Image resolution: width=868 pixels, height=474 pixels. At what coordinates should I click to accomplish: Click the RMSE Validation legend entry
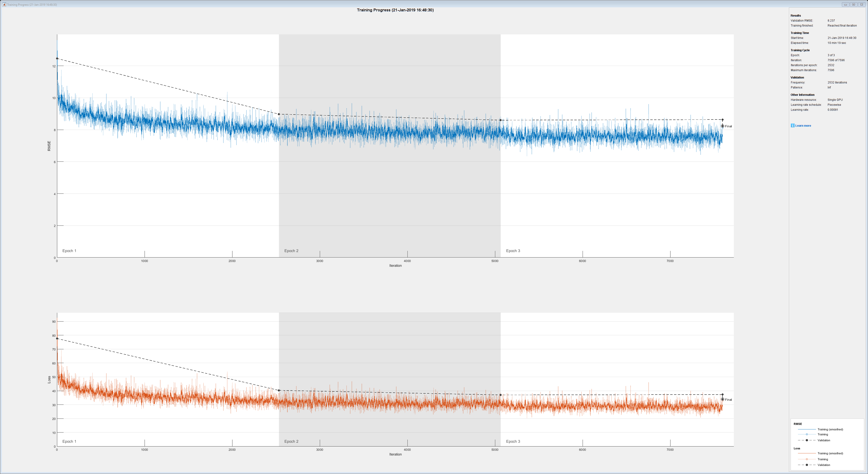(824, 440)
